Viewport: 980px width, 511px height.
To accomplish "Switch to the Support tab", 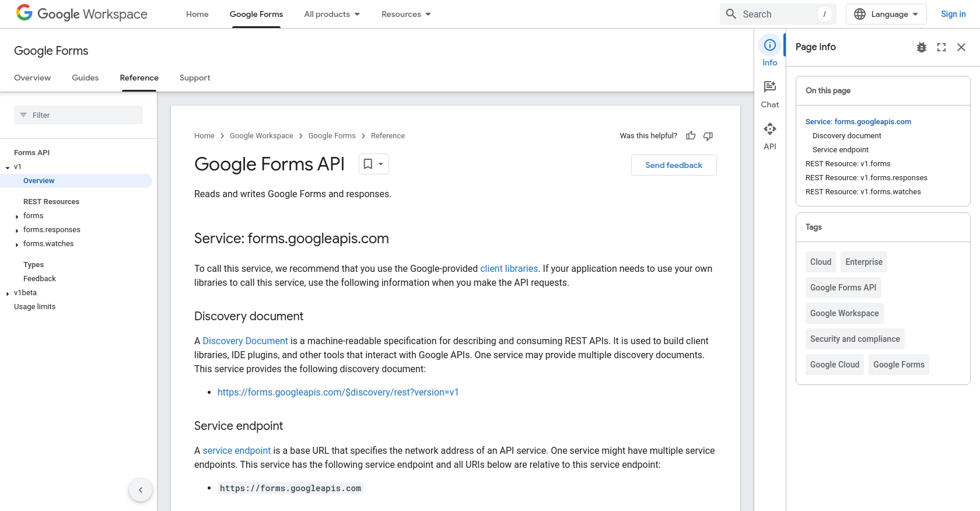I will click(195, 78).
